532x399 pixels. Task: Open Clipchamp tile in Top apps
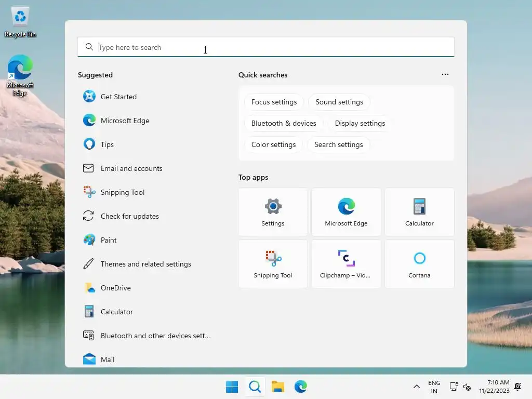pyautogui.click(x=346, y=264)
